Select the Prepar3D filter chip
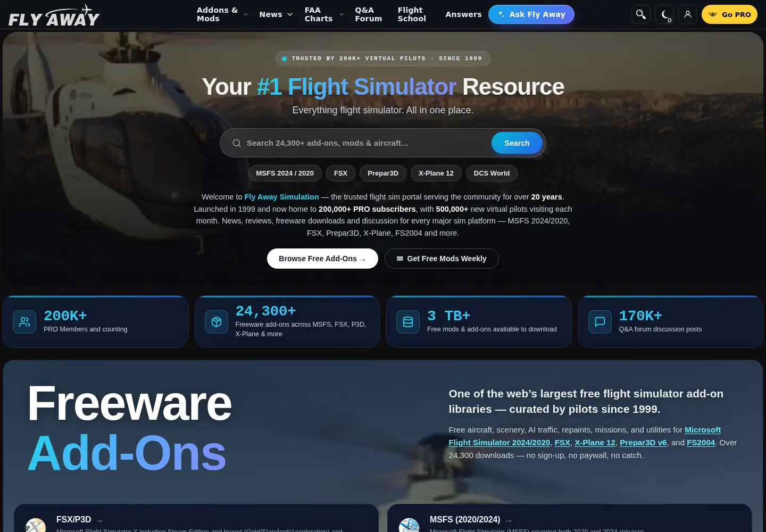This screenshot has height=532, width=766. 383,173
